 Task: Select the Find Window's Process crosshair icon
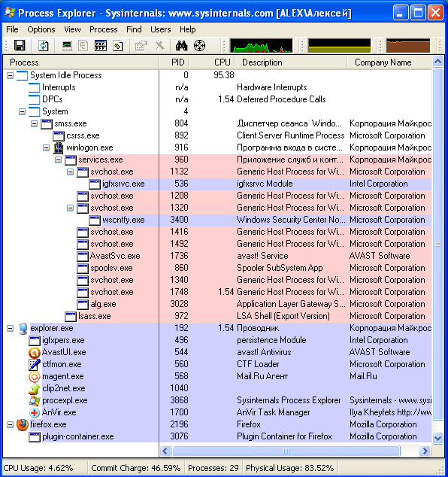[199, 46]
